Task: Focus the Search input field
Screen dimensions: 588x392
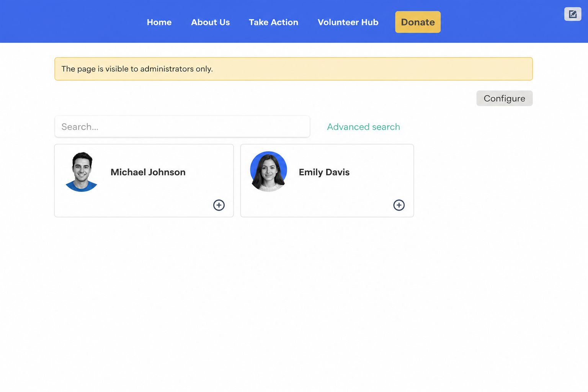Action: [x=182, y=127]
